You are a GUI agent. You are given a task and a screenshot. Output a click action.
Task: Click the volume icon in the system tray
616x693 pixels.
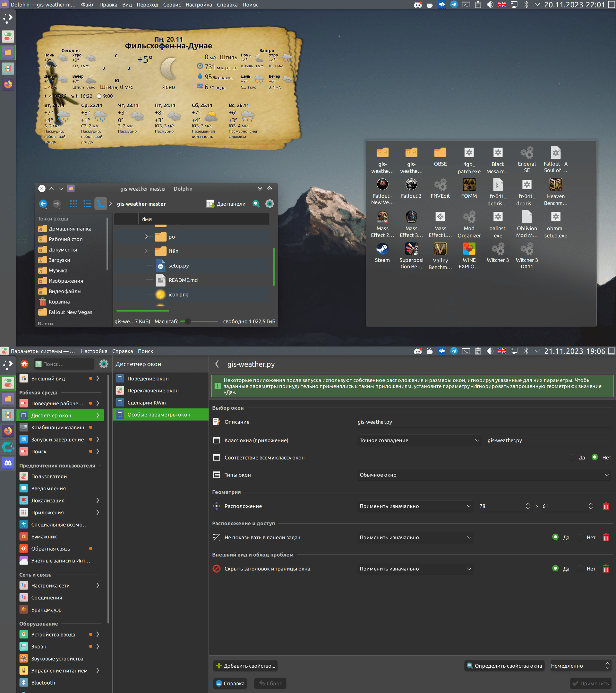click(490, 5)
